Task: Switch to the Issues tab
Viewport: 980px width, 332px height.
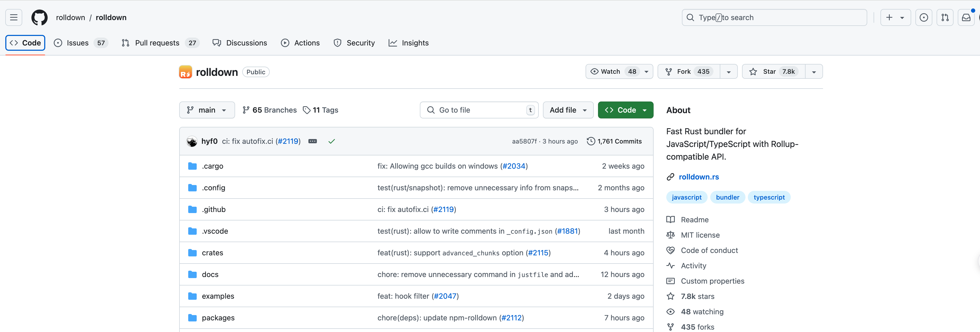Action: pos(78,43)
